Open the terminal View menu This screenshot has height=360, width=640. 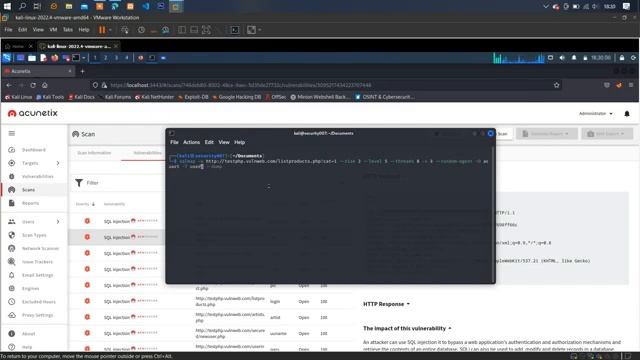tap(224, 142)
